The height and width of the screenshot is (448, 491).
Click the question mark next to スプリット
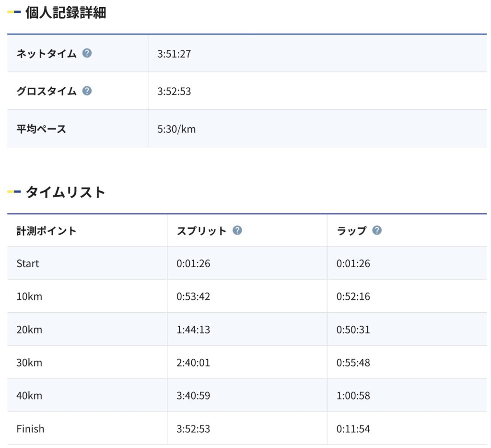237,230
